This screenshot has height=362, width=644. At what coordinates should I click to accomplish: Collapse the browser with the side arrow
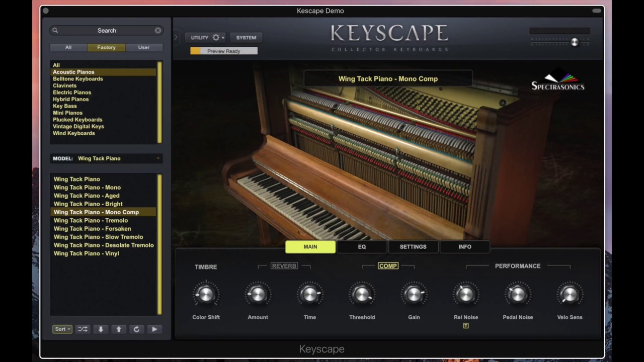pyautogui.click(x=176, y=37)
